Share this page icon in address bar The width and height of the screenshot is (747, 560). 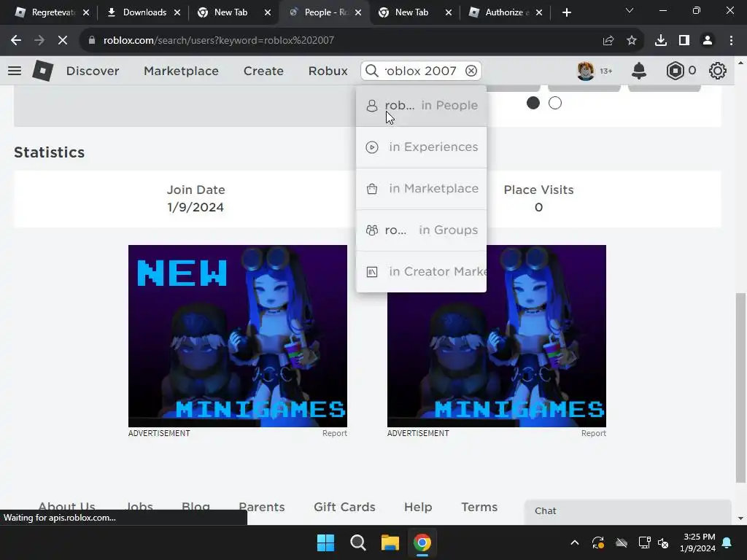tap(608, 41)
